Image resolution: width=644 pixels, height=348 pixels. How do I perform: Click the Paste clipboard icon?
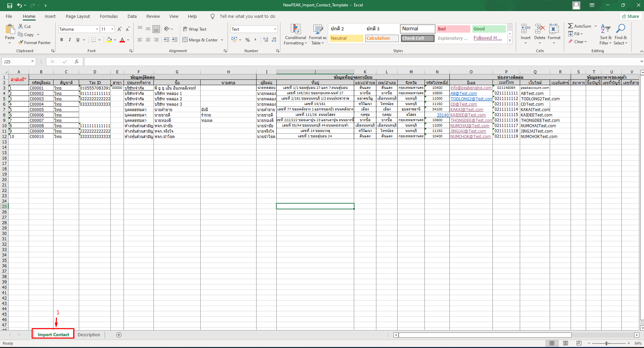coord(10,30)
